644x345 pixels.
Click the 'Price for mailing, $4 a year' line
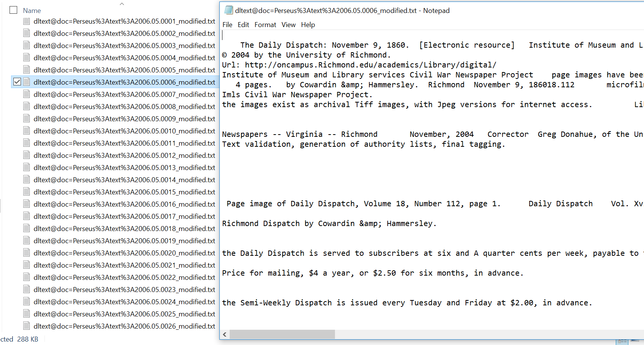click(373, 273)
